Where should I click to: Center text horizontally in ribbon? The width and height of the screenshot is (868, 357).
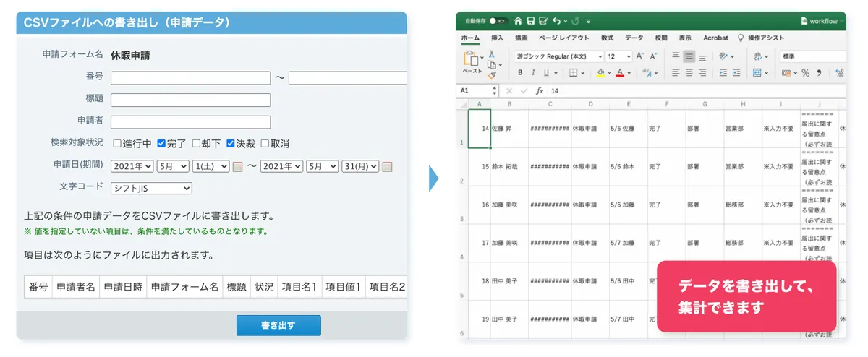click(689, 72)
